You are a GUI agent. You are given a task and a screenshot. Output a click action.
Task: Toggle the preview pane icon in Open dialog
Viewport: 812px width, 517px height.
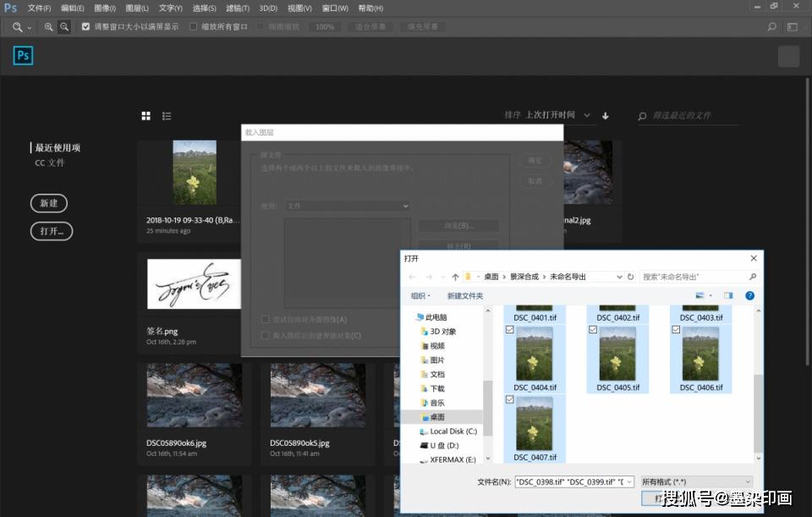click(728, 295)
